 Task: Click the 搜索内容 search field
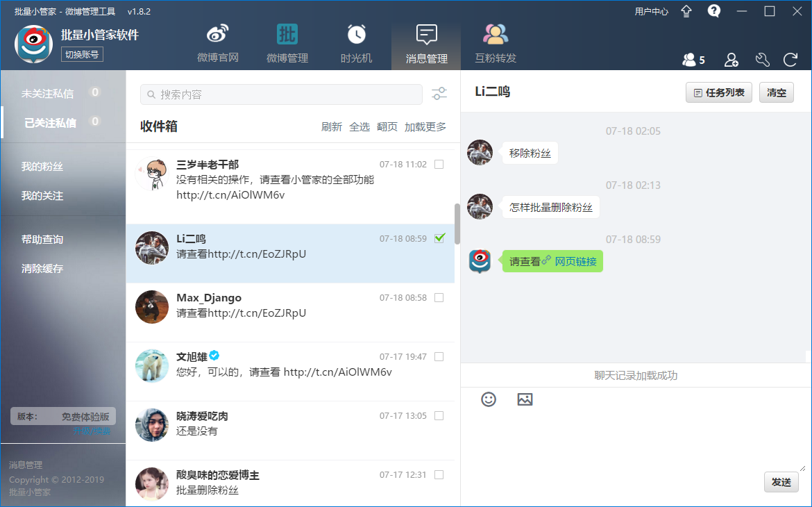(281, 94)
